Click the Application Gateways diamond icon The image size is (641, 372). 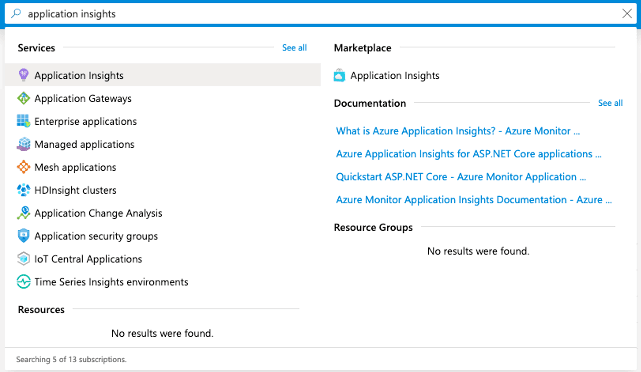pyautogui.click(x=24, y=98)
